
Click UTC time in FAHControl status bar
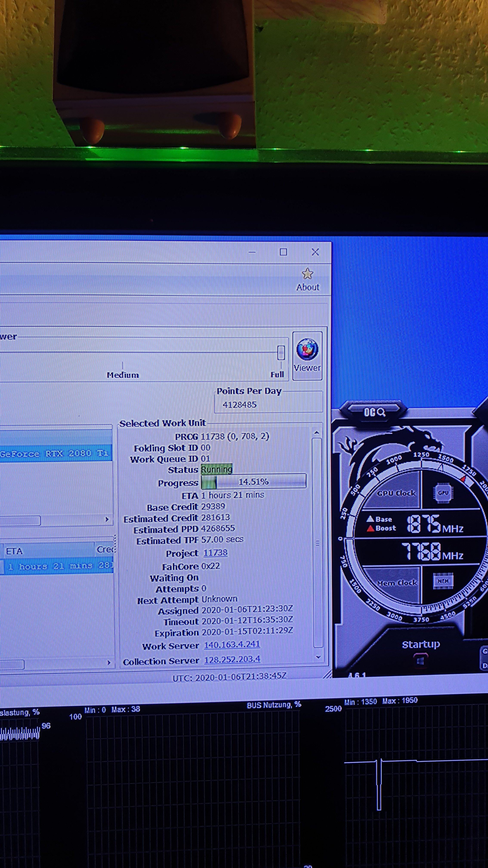point(229,677)
